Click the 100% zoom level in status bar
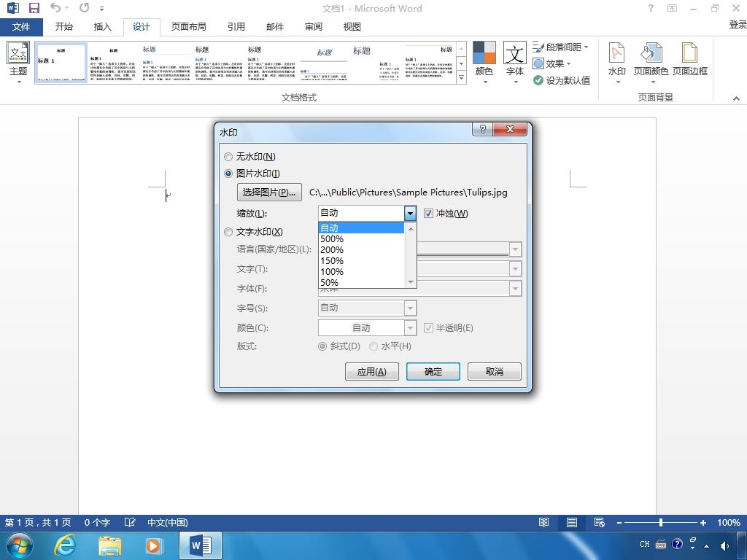Screen dimensions: 747x560 [729, 522]
